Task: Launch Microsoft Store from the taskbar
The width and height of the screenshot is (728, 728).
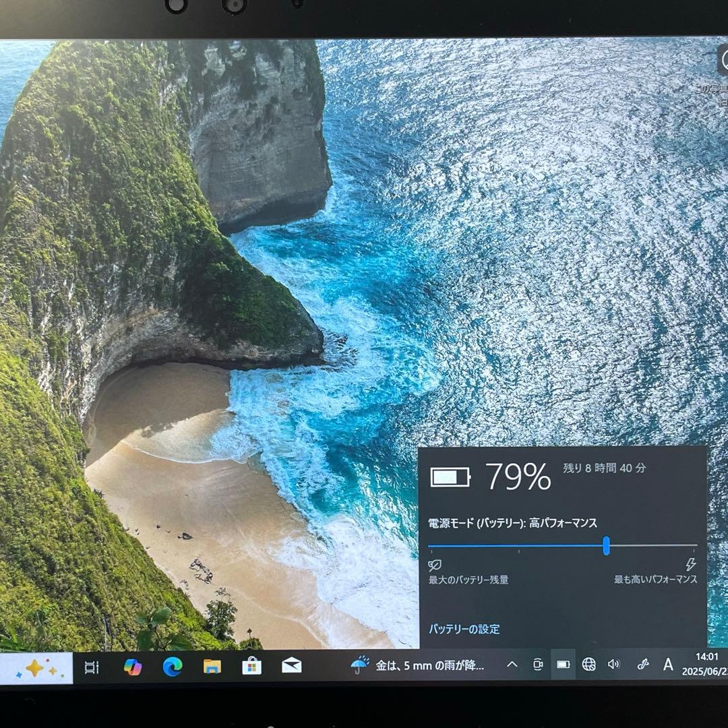Action: [252, 667]
